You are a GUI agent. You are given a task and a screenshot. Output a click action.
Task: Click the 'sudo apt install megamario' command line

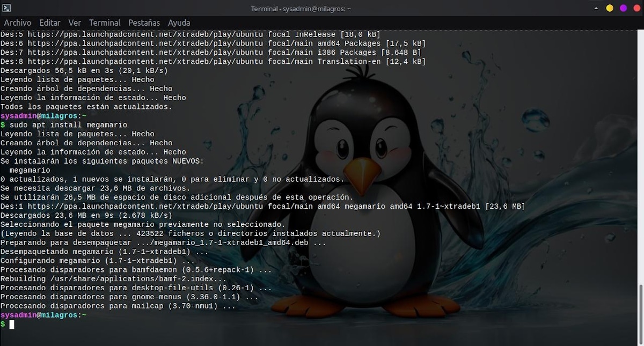(x=68, y=125)
